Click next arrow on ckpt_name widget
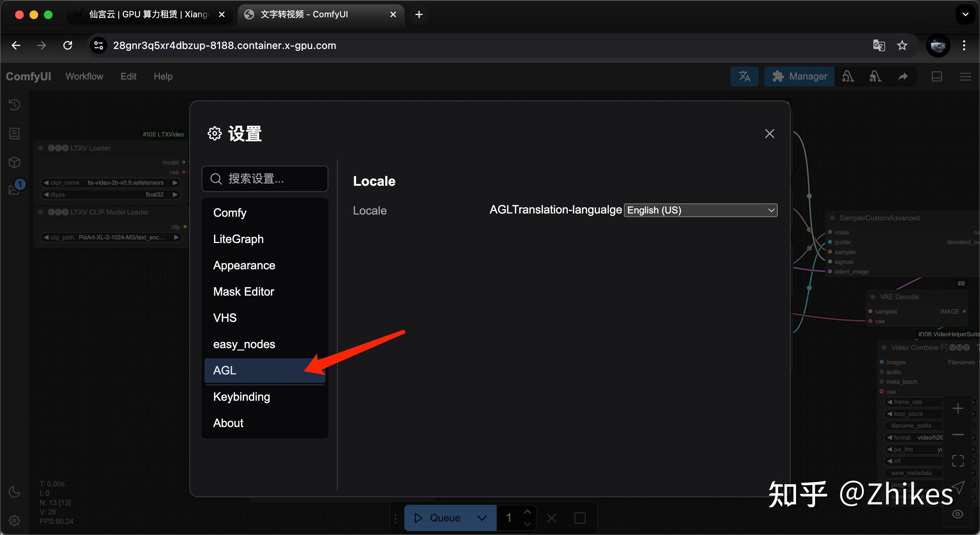Viewport: 980px width, 535px height. pos(175,183)
